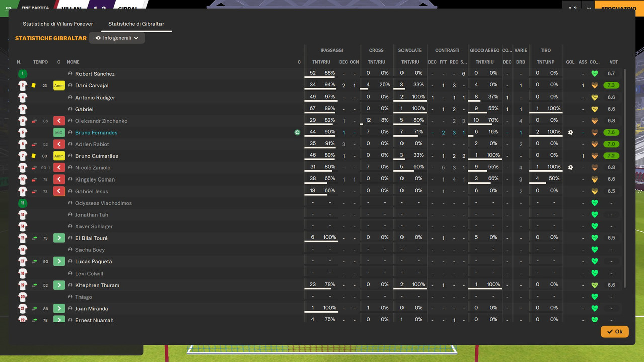
Task: Sort the table by the VOT column
Action: [614, 62]
